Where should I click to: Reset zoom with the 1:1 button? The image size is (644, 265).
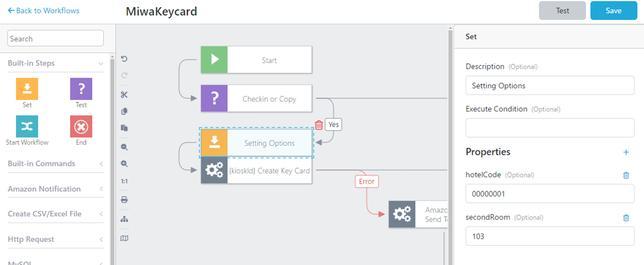click(125, 181)
